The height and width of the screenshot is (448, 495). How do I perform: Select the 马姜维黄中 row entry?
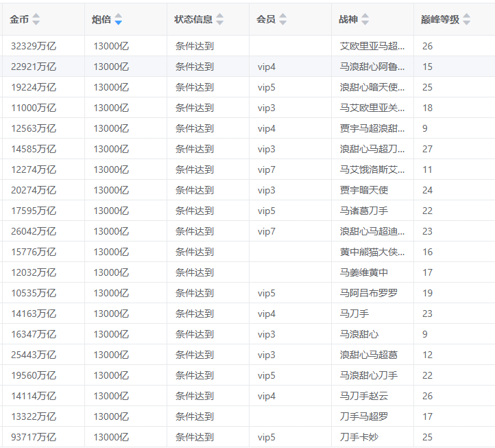[363, 272]
